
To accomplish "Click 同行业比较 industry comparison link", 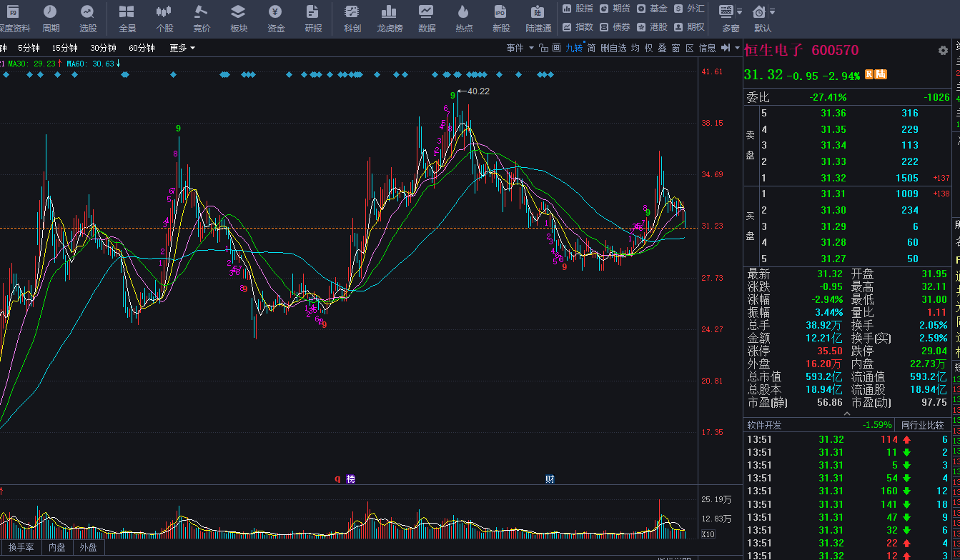I will point(923,425).
